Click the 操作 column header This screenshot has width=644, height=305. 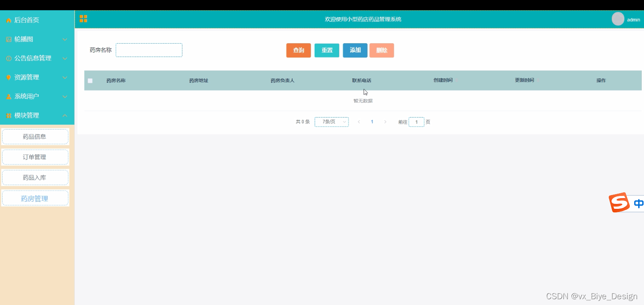click(x=601, y=81)
